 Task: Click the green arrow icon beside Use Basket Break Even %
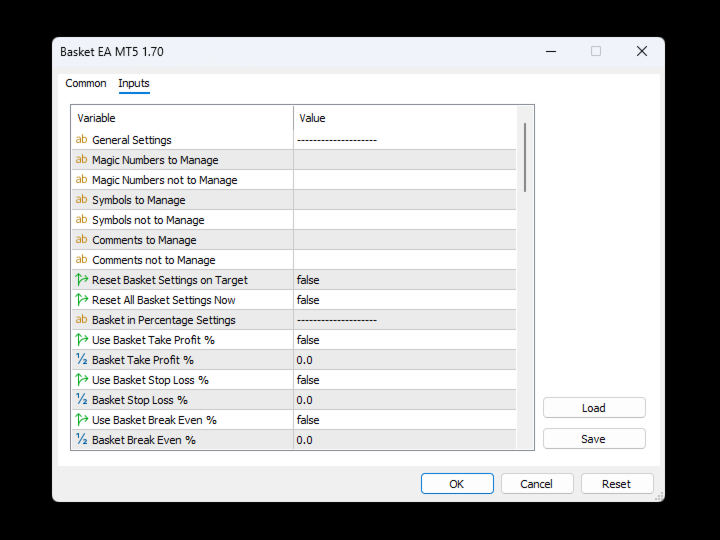coord(82,420)
